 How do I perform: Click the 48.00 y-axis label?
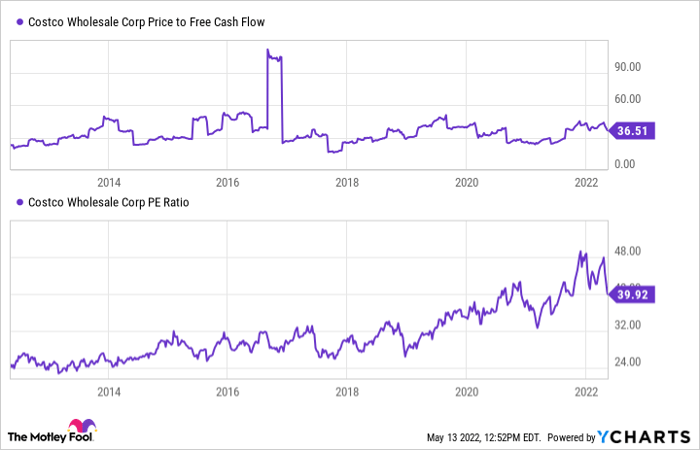click(628, 251)
